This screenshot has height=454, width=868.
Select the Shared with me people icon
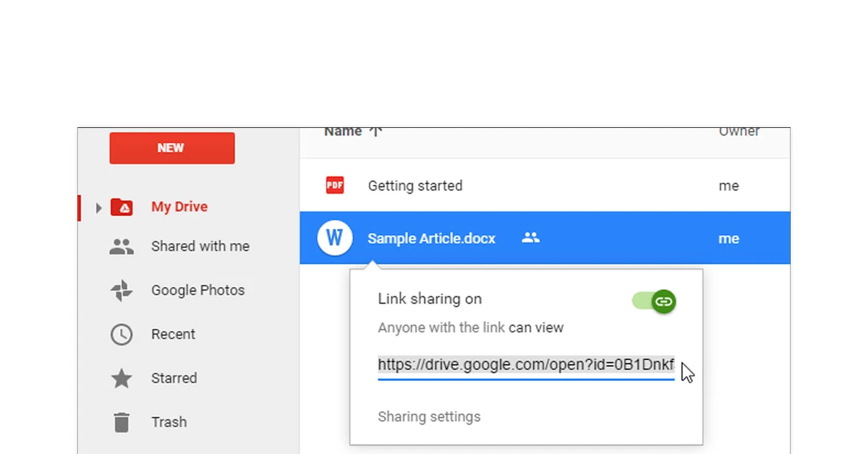pyautogui.click(x=122, y=246)
